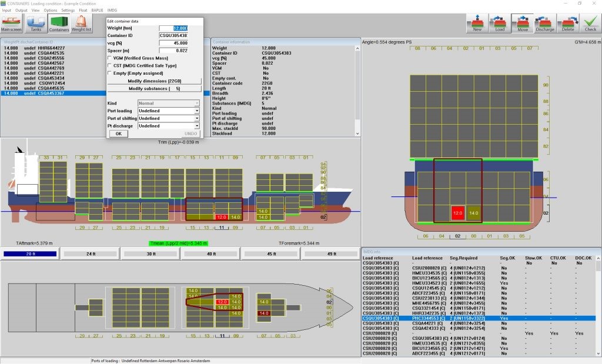Open the Weight list icon
This screenshot has height=364, width=602.
[81, 22]
